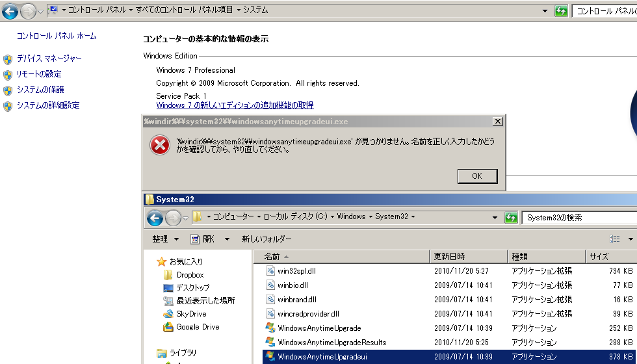Screen dimensions: 637x364
Task: Open Google Drive in favorites
Action: tap(197, 327)
